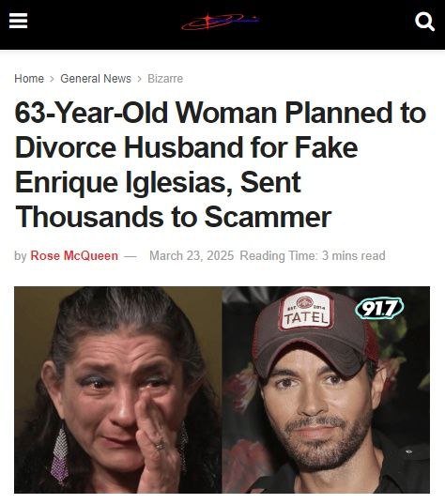This screenshot has width=445, height=504.
Task: Click chevron before the Bizarre breadcrumb
Action: click(x=139, y=79)
